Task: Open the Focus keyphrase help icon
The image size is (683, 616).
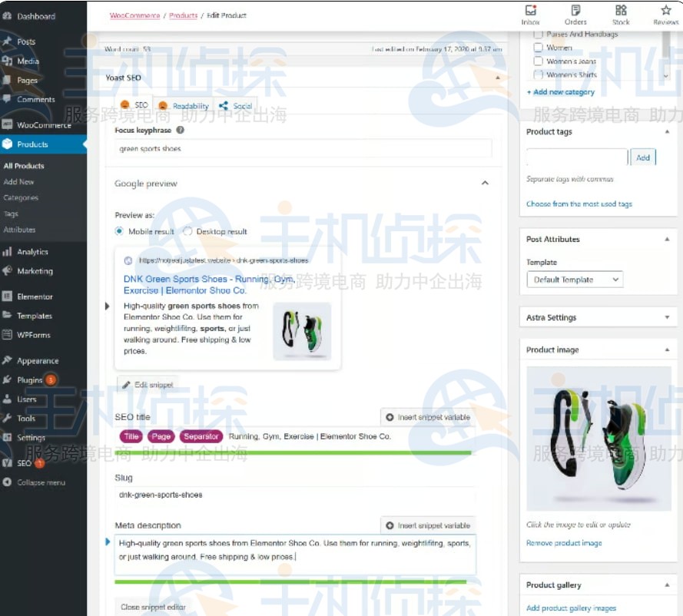Action: point(180,129)
